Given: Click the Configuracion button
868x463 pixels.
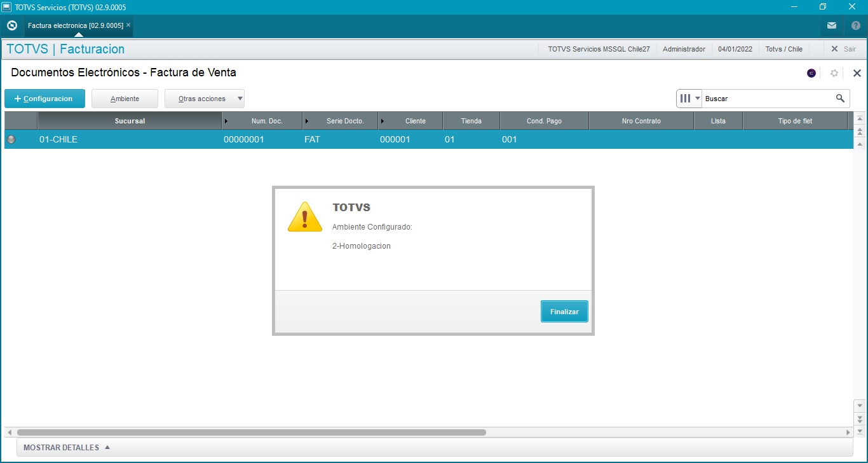Looking at the screenshot, I should click(44, 99).
